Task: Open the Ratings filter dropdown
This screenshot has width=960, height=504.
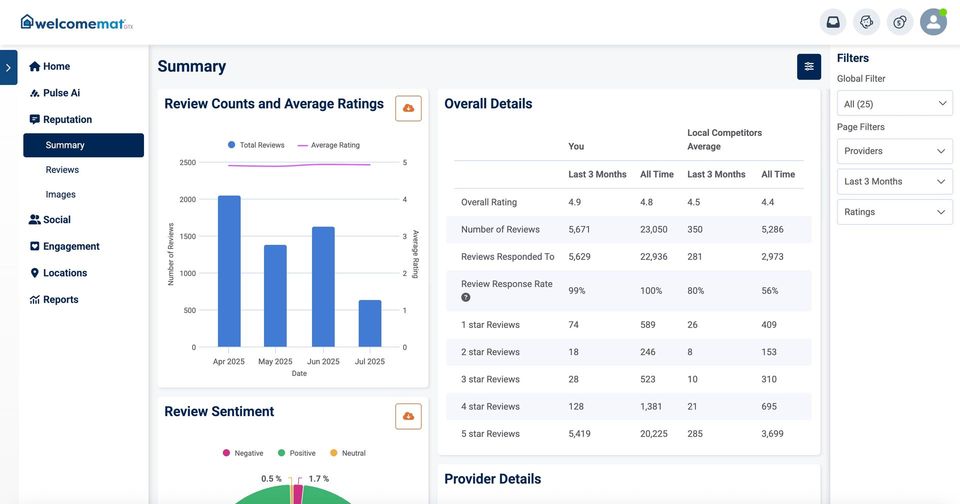Action: [894, 212]
